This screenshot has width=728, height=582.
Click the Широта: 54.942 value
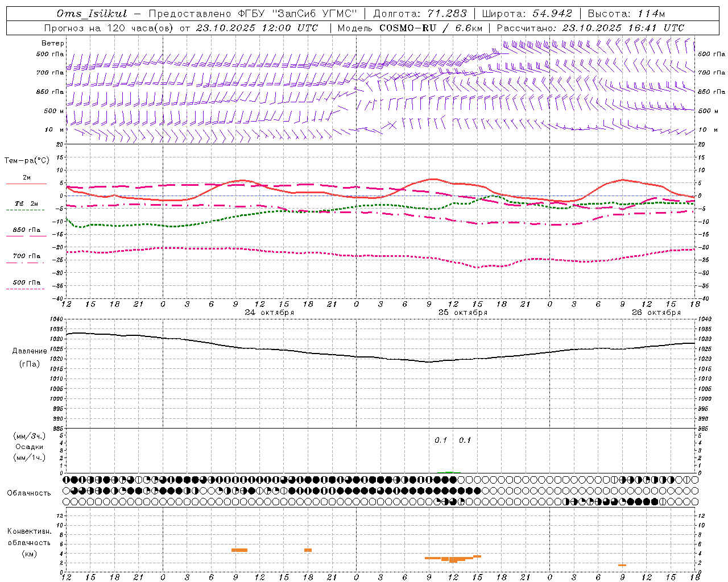[527, 14]
